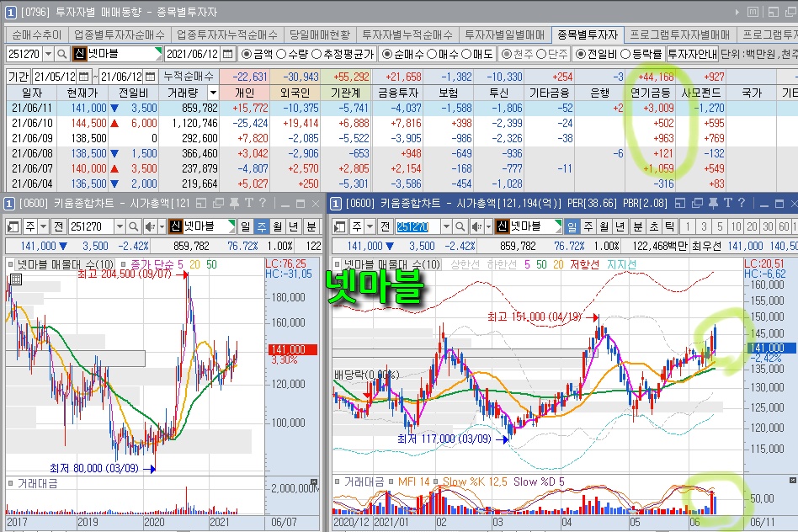Click speaker sound icon in right chart toolbar
798x532 pixels.
[476, 226]
